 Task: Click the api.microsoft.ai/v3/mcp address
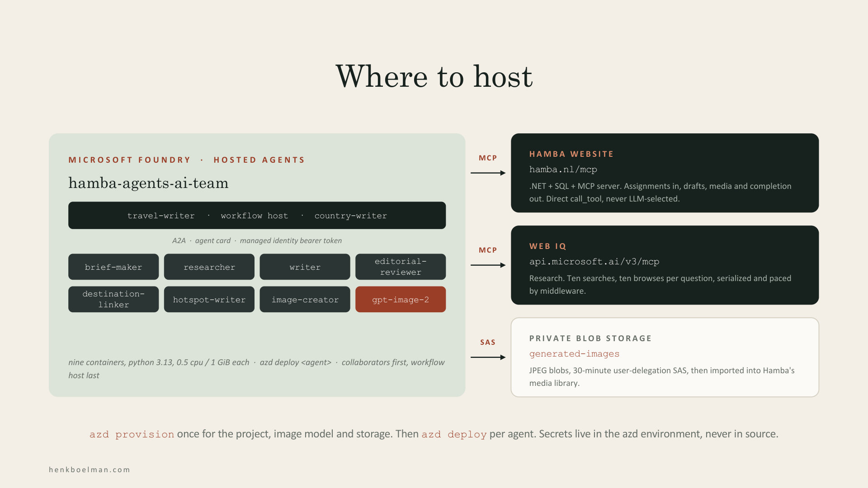click(x=594, y=262)
